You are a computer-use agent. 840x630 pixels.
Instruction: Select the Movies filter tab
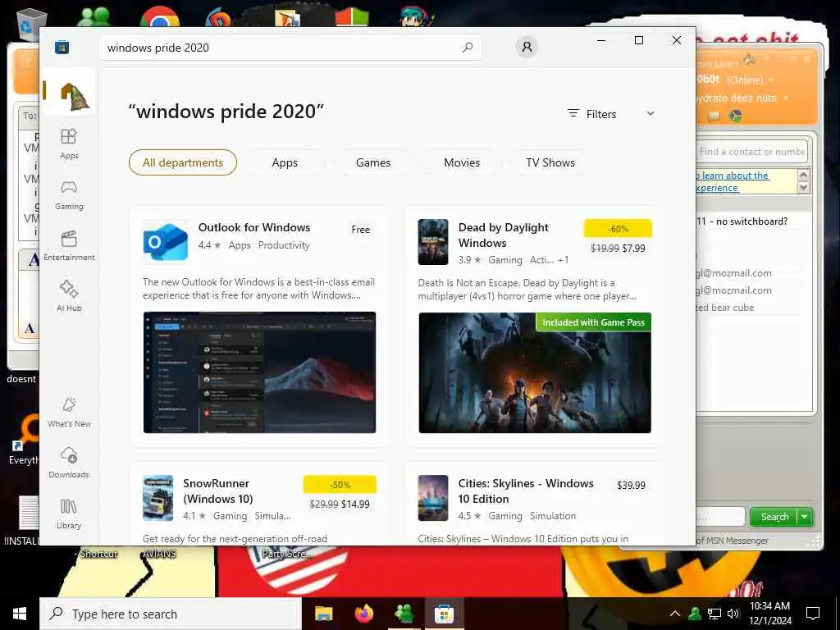click(x=462, y=162)
